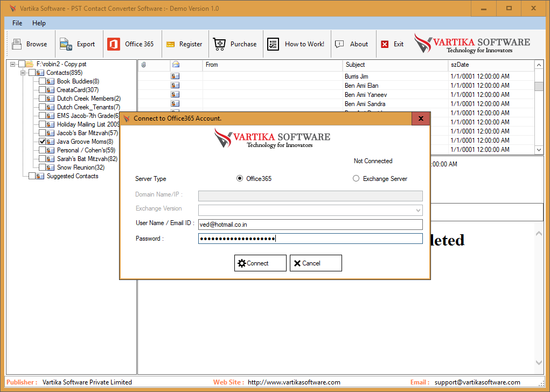
Task: Select the Sarah's Bat Mitzvah(82) folder
Action: click(87, 159)
